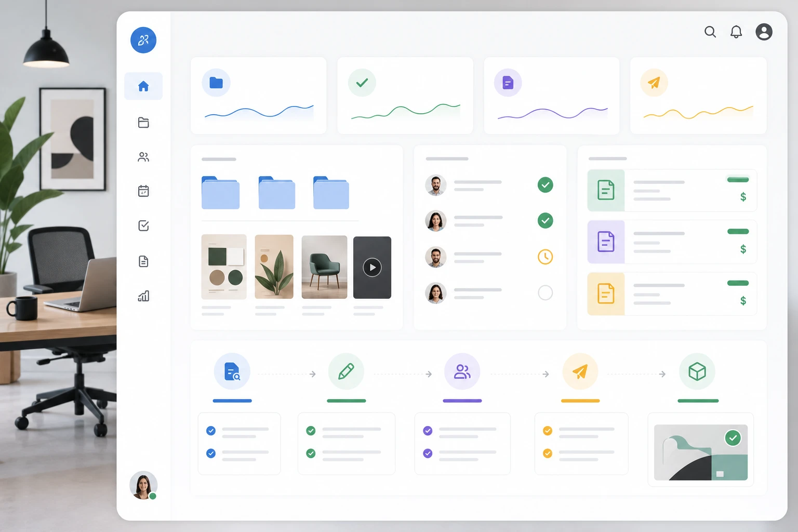Screen dimensions: 798x532
Task: Open the documents icon in the sidebar
Action: [143, 261]
